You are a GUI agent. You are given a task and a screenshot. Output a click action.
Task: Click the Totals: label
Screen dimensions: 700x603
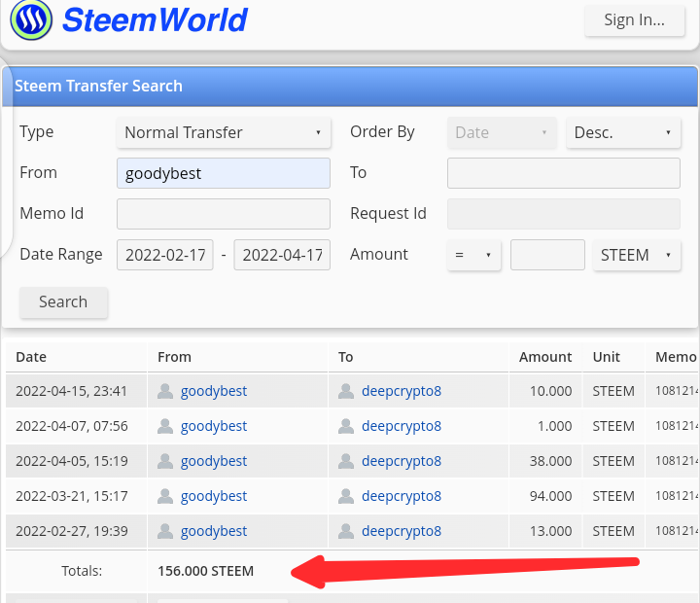(82, 571)
